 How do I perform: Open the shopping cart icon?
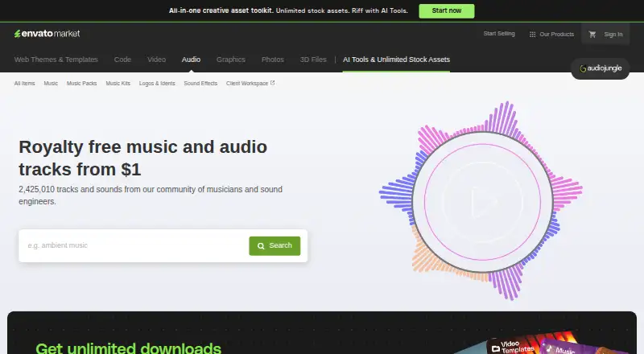coord(592,34)
